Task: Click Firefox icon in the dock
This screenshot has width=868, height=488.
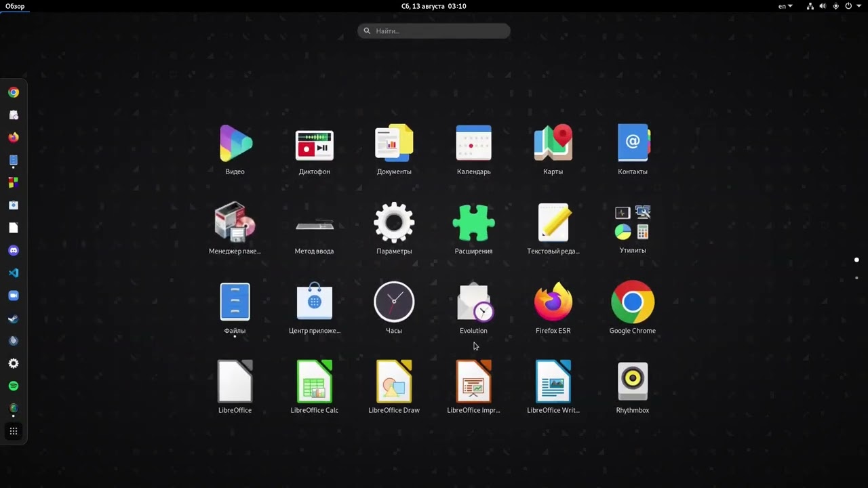Action: [x=14, y=138]
